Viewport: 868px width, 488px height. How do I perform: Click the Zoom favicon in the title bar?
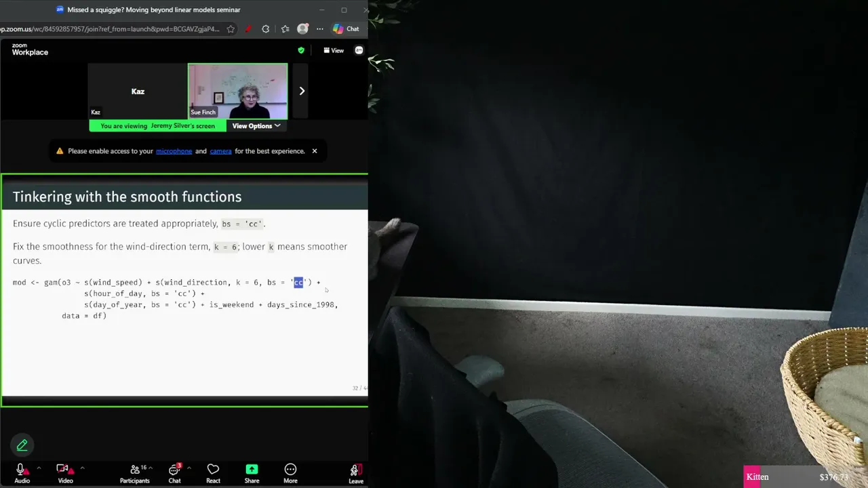[x=60, y=9]
